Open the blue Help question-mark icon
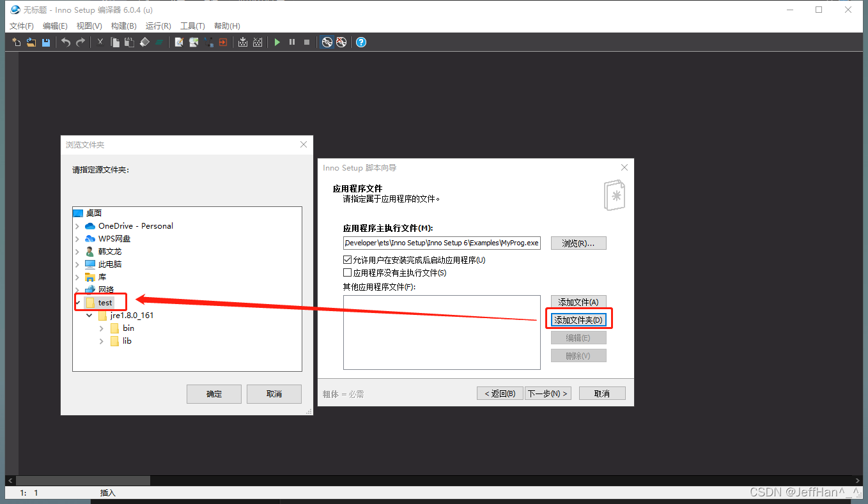The height and width of the screenshot is (504, 868). pyautogui.click(x=361, y=42)
